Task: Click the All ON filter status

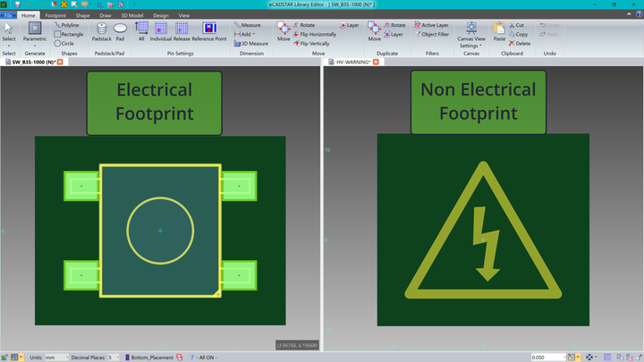Action: [x=207, y=358]
